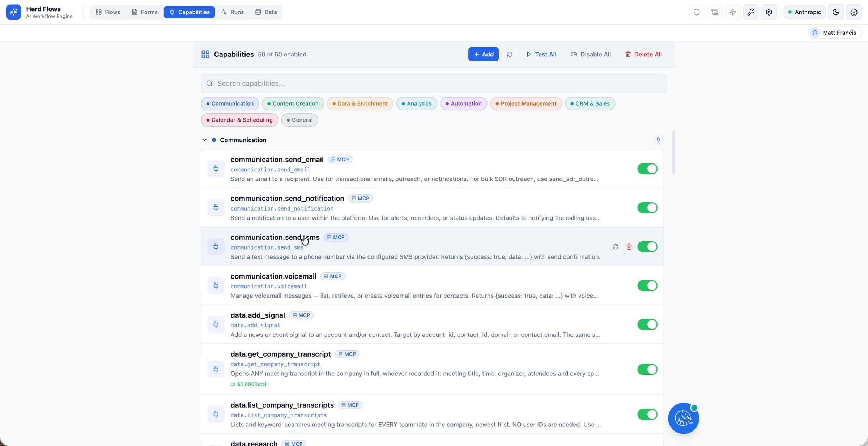Go to the Flows tab
The image size is (868, 446).
tap(108, 12)
